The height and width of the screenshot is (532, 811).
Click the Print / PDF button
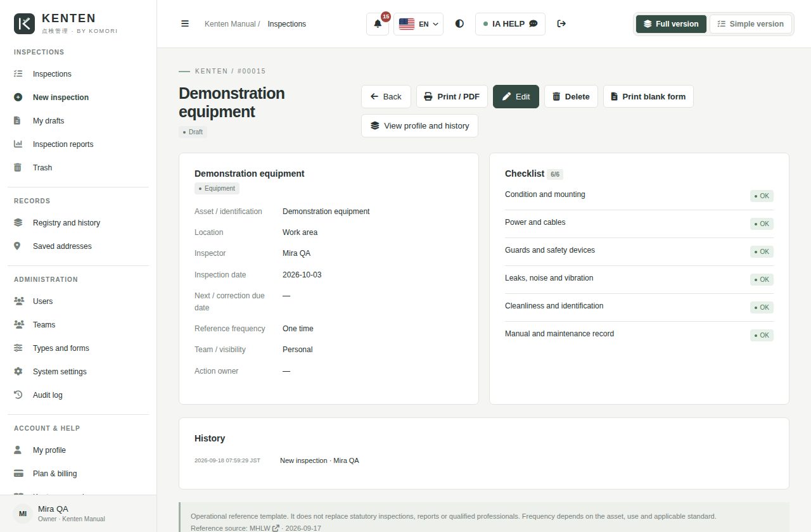(452, 97)
